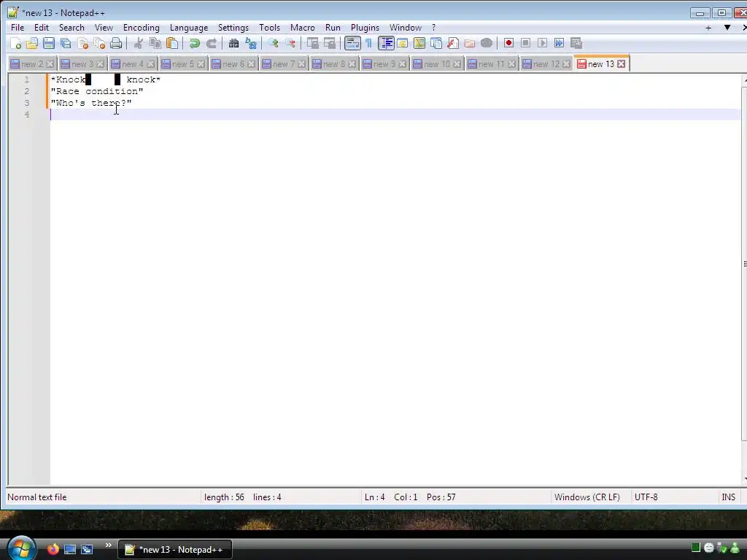Switch to the new 5 tab

(183, 64)
